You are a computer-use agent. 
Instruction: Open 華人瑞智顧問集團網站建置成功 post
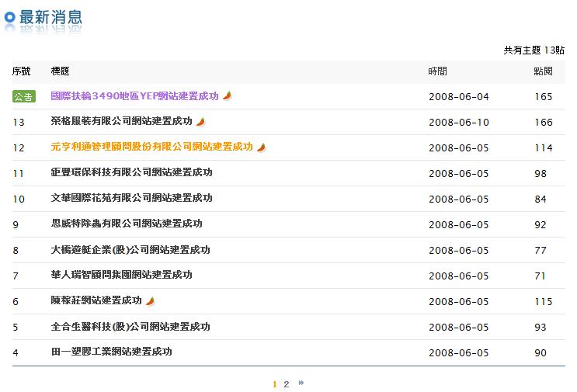point(121,276)
